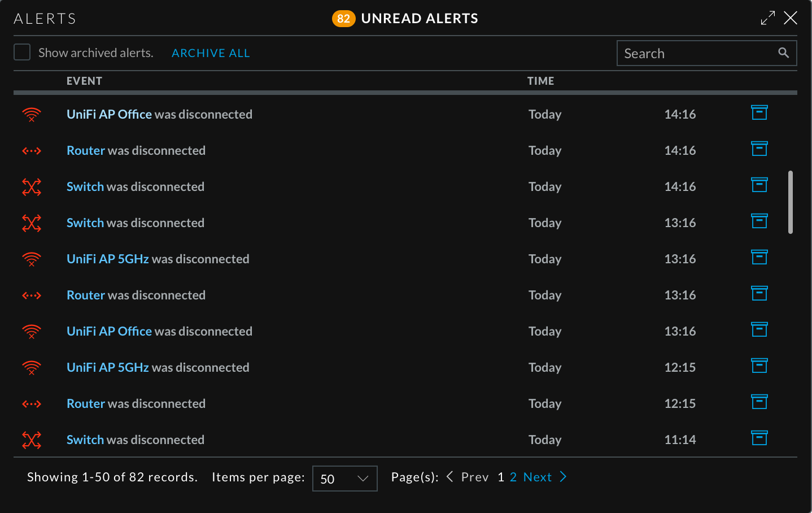Enable the Show archived alerts checkbox

pos(22,53)
